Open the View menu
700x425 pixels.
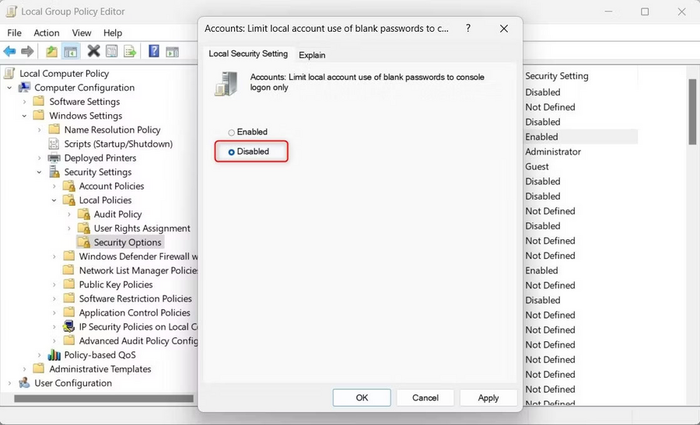coord(82,33)
